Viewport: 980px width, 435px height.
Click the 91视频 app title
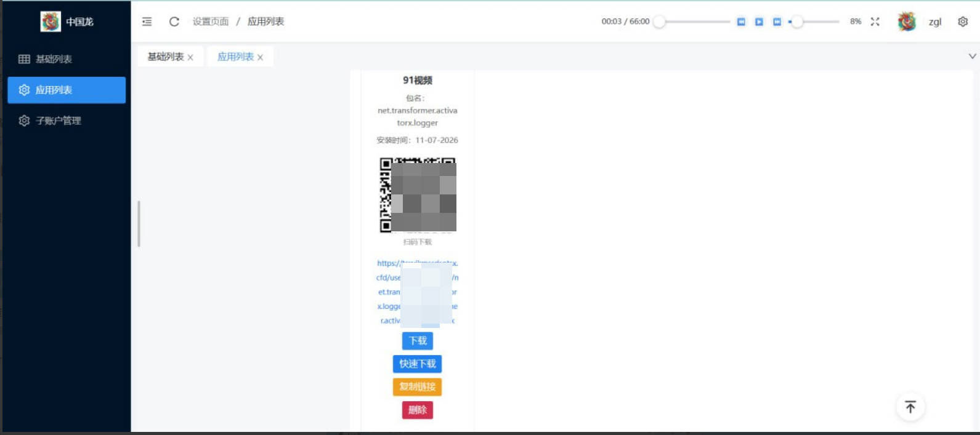click(418, 81)
